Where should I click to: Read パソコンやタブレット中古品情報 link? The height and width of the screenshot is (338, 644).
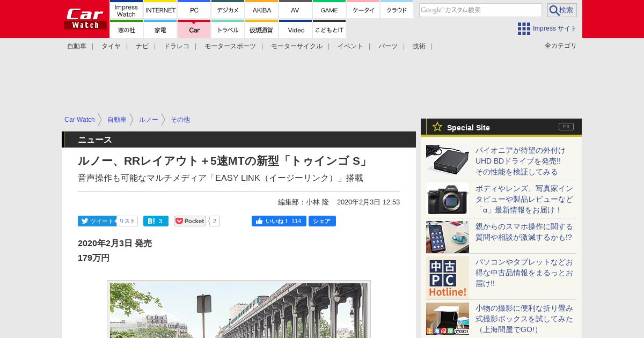(524, 273)
